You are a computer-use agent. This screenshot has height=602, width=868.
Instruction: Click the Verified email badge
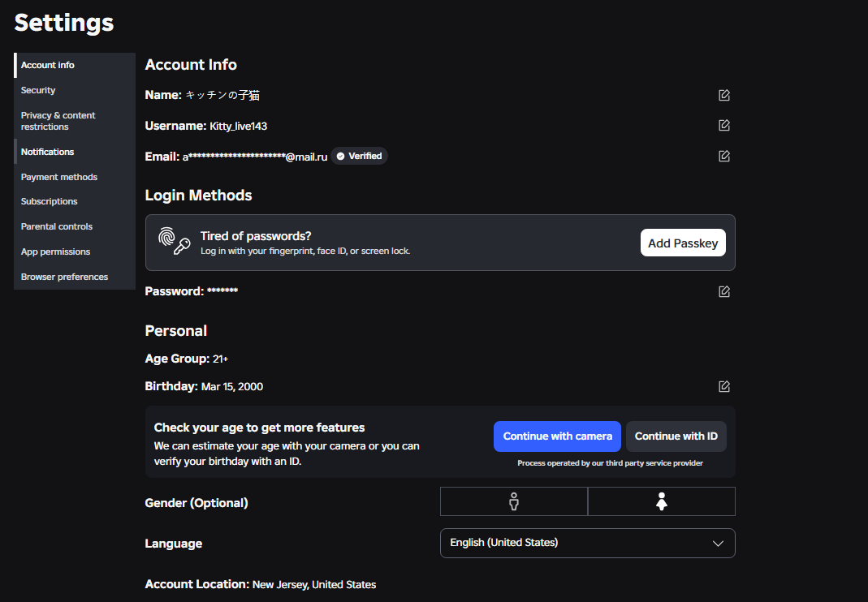tap(359, 156)
